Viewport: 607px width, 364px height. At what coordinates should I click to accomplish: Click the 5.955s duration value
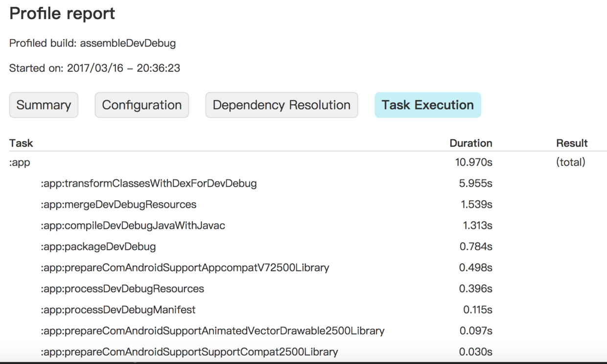tap(476, 183)
